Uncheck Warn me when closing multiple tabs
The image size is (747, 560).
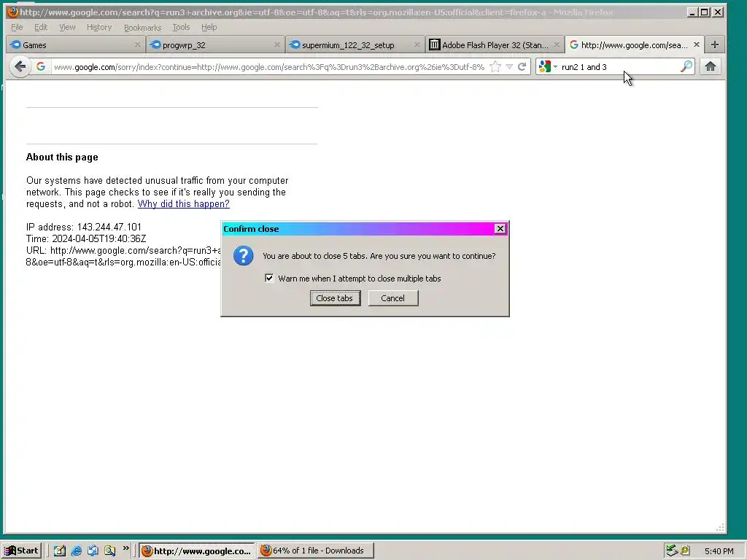[x=269, y=278]
